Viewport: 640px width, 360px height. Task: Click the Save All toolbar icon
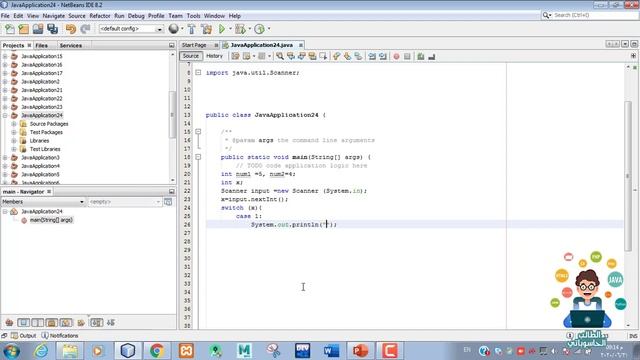click(52, 29)
